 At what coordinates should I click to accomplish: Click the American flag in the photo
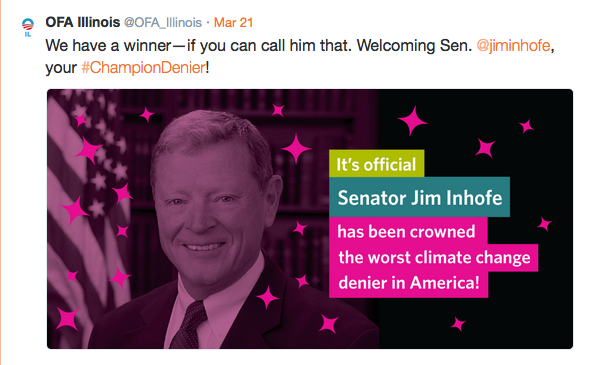(86, 210)
